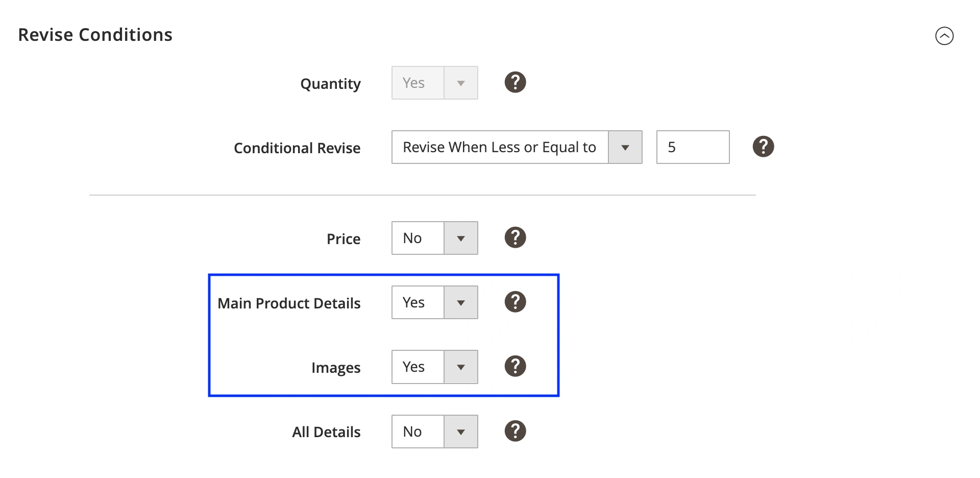Click the Quantity dropdown arrow

[460, 82]
